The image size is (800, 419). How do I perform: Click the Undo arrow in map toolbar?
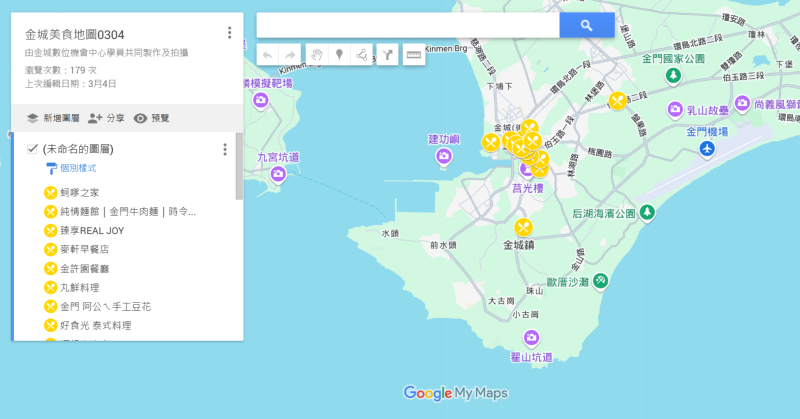(267, 55)
